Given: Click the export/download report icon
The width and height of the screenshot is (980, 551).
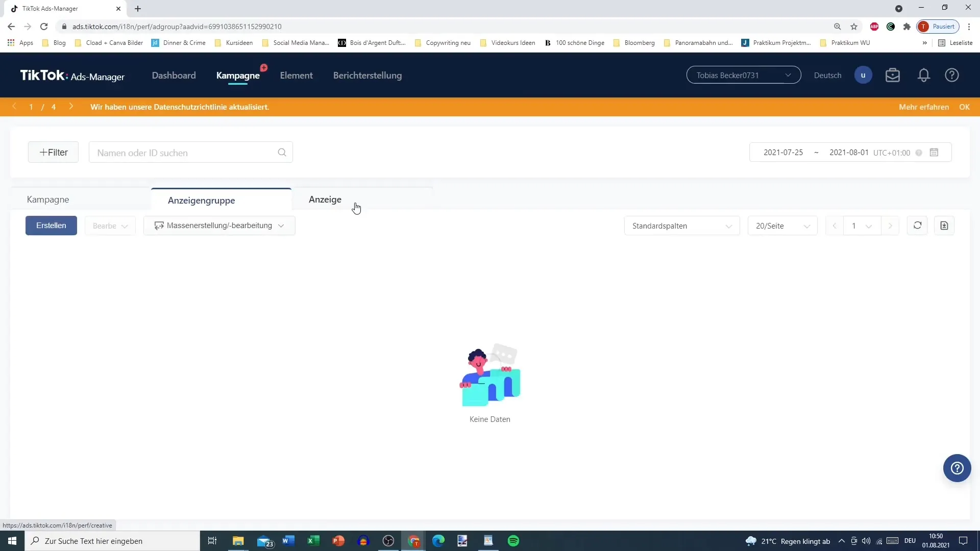Looking at the screenshot, I should click(944, 226).
